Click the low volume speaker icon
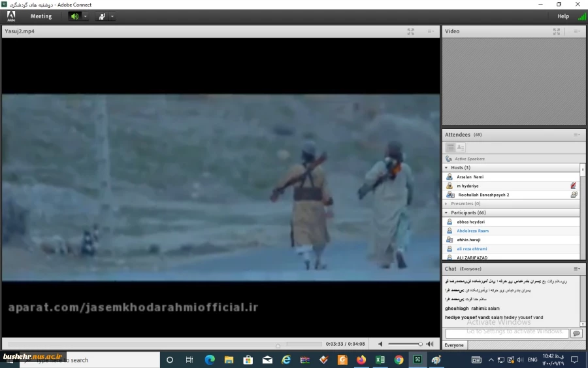 [380, 344]
